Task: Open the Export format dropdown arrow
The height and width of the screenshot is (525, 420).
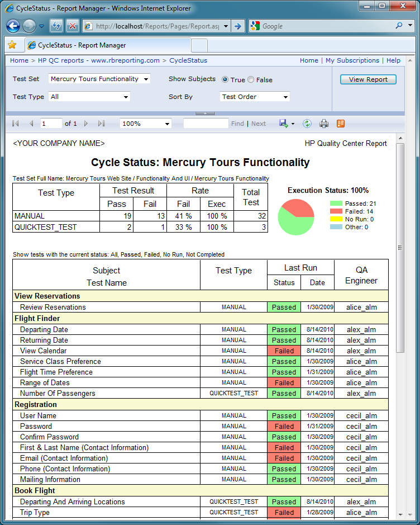Action: (x=293, y=124)
